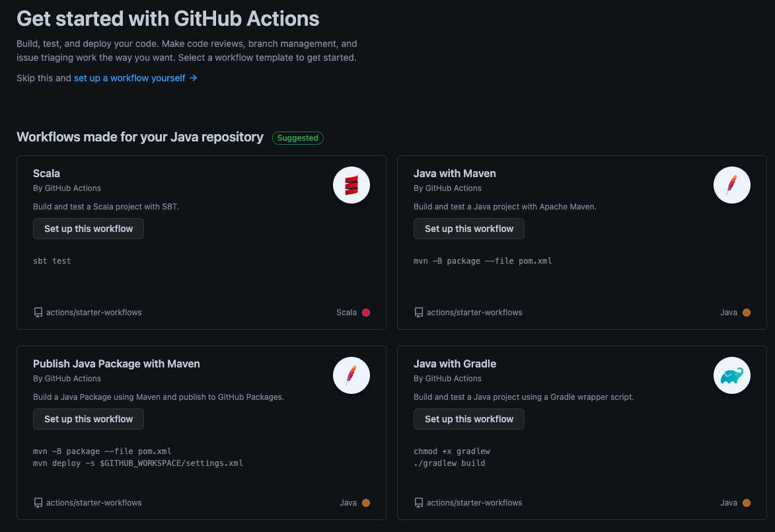Click the Scala card title
The image size is (775, 532).
coord(46,174)
